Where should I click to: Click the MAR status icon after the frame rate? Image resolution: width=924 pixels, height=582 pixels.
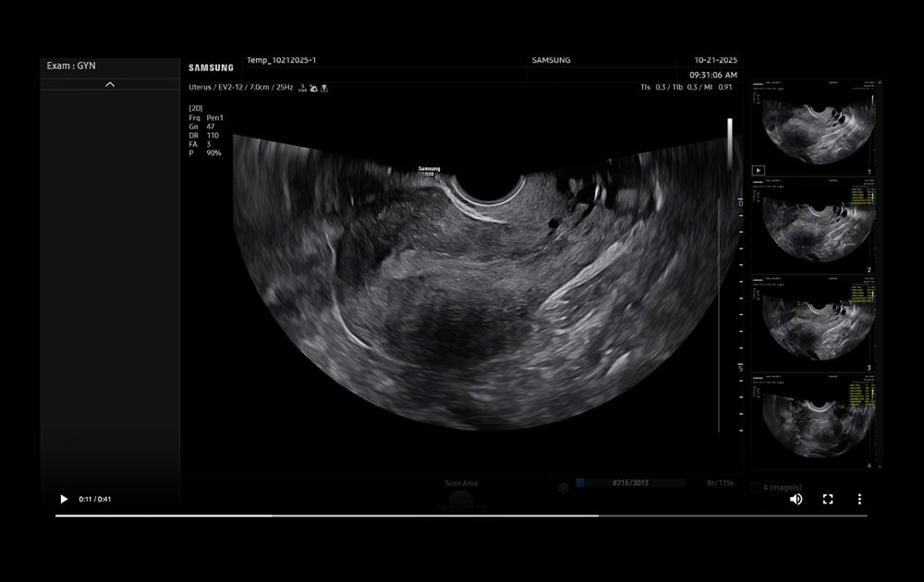click(302, 90)
